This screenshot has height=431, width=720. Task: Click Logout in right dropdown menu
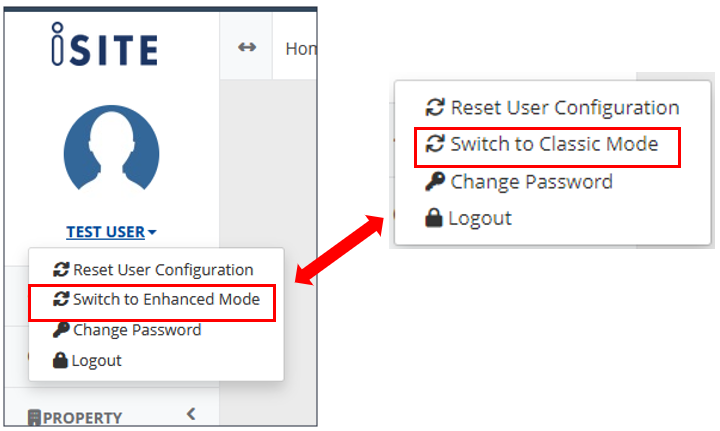[468, 218]
